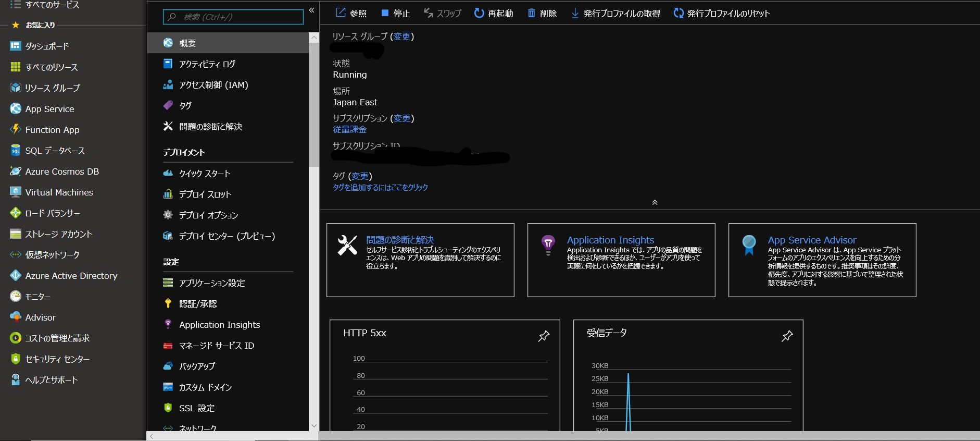Open マネージド サービス ID menu item
The image size is (980, 441).
[x=228, y=345]
